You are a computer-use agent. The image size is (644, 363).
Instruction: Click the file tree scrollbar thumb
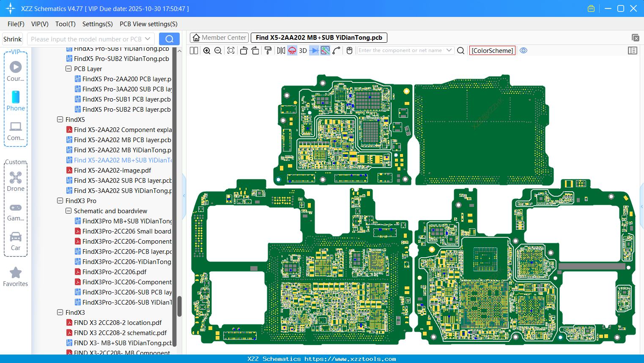coord(179,306)
